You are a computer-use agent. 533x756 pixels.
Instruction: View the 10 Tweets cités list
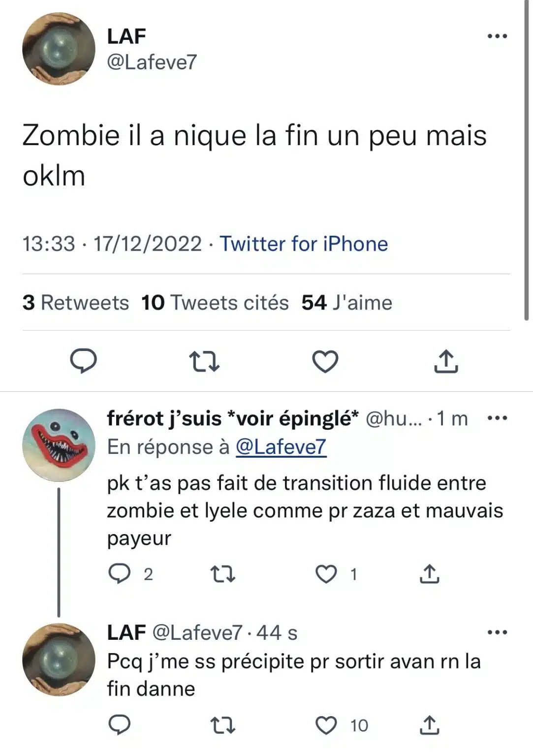tap(215, 302)
